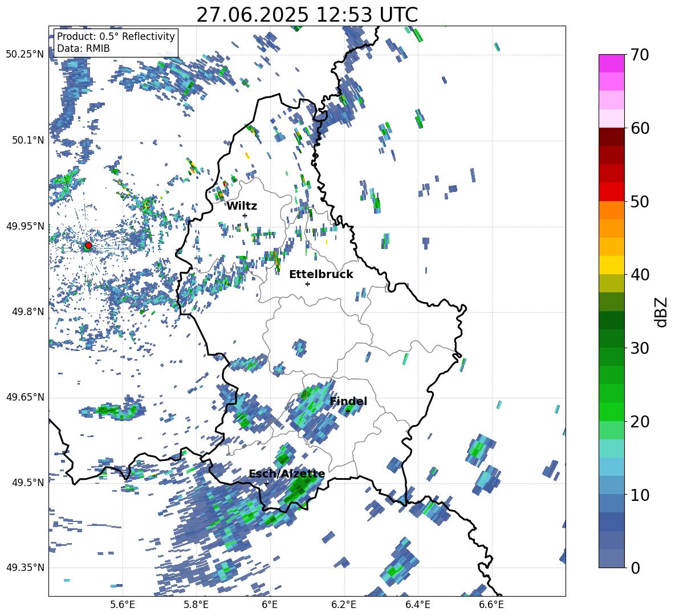Click the Esch/Alzette city label
This screenshot has height=616, width=675.
tap(287, 474)
